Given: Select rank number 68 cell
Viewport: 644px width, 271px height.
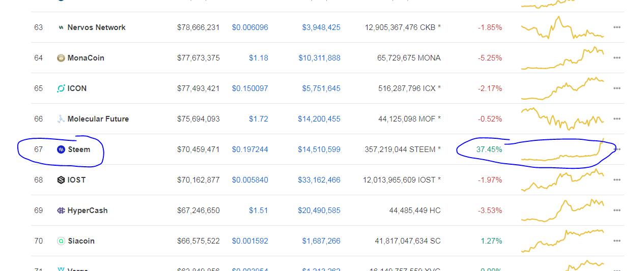Looking at the screenshot, I should point(39,180).
